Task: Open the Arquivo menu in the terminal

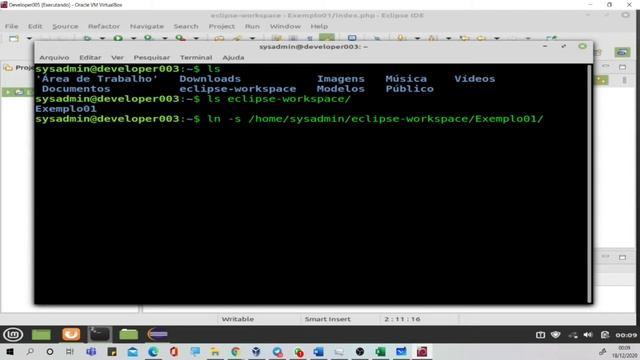Action: click(x=54, y=58)
